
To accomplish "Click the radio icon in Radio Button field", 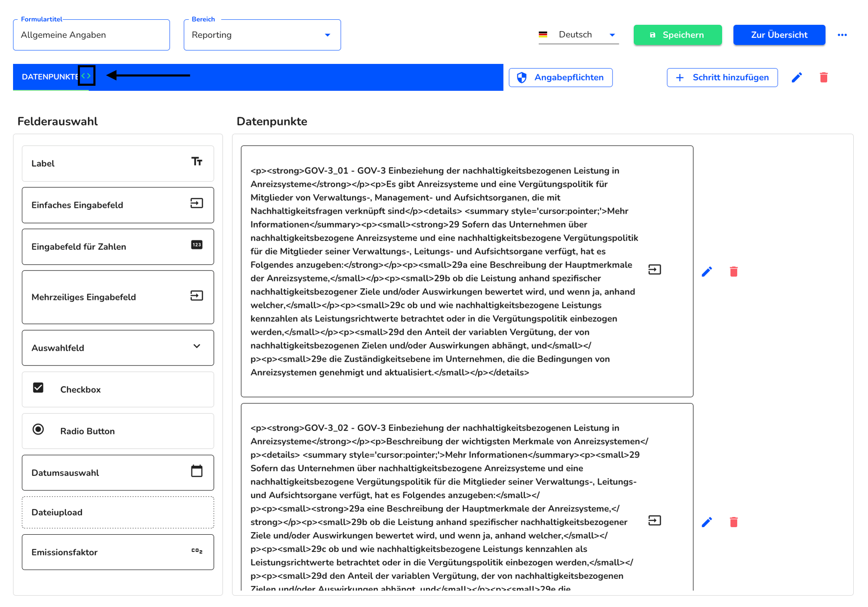I will (38, 429).
